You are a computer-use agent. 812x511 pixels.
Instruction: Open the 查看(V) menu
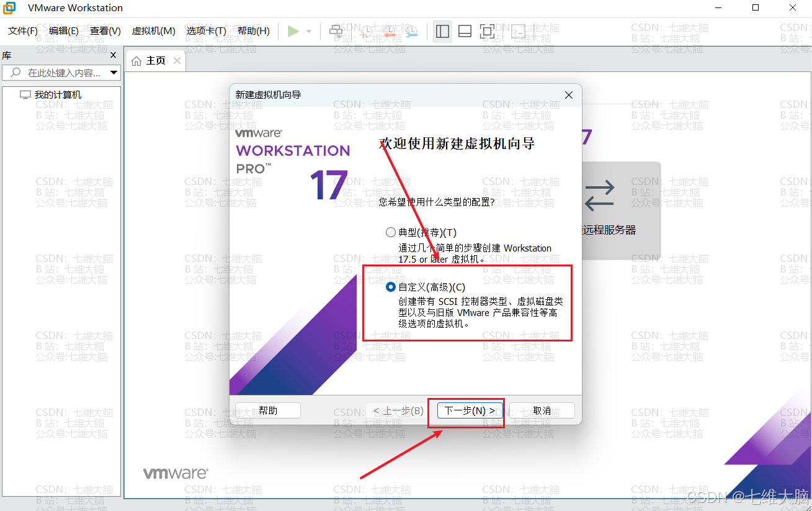tap(105, 31)
